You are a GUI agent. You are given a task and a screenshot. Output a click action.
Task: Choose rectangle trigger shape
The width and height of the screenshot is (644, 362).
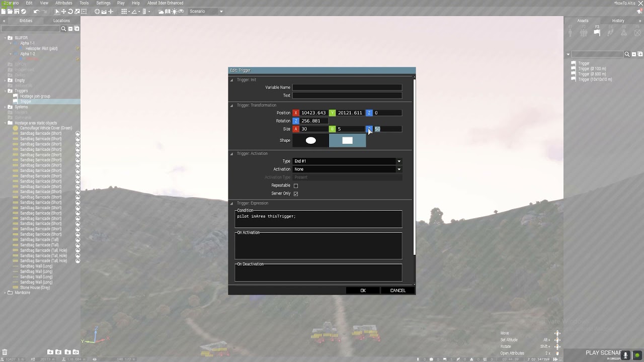[x=348, y=140]
